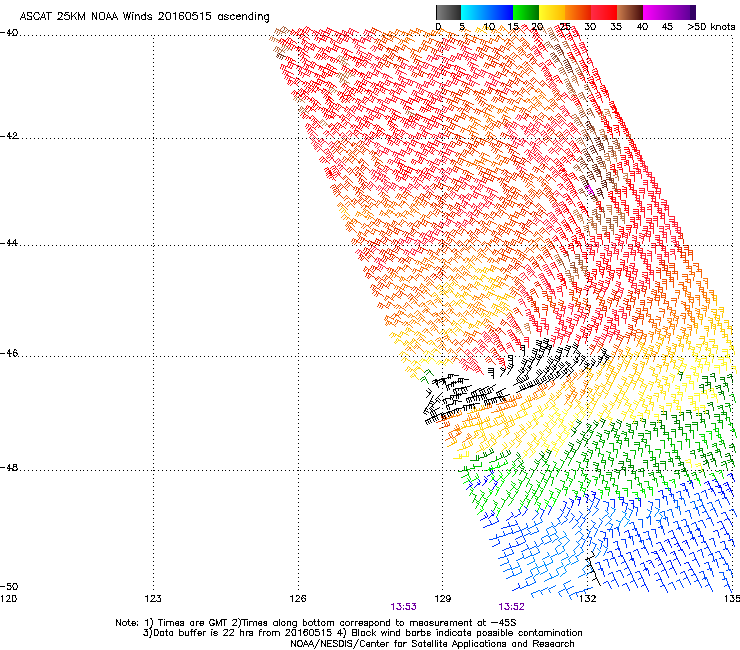Select the '126' longitude axis label
This screenshot has width=740, height=650.
coord(298,599)
